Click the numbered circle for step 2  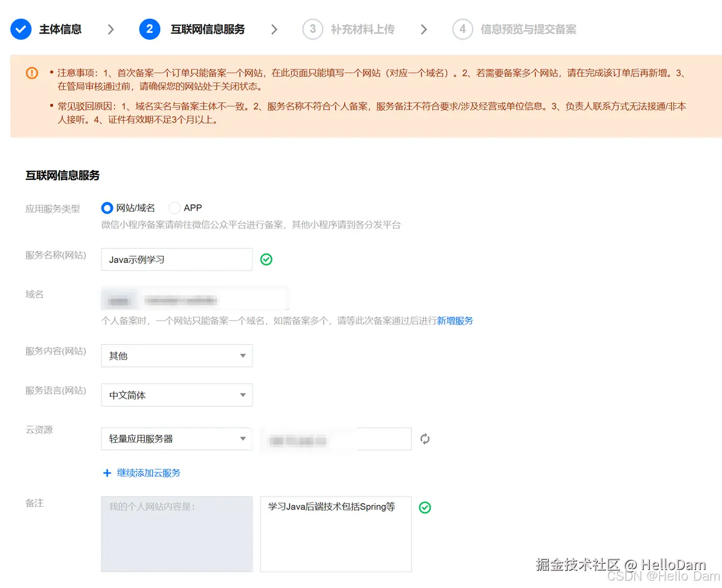(149, 29)
